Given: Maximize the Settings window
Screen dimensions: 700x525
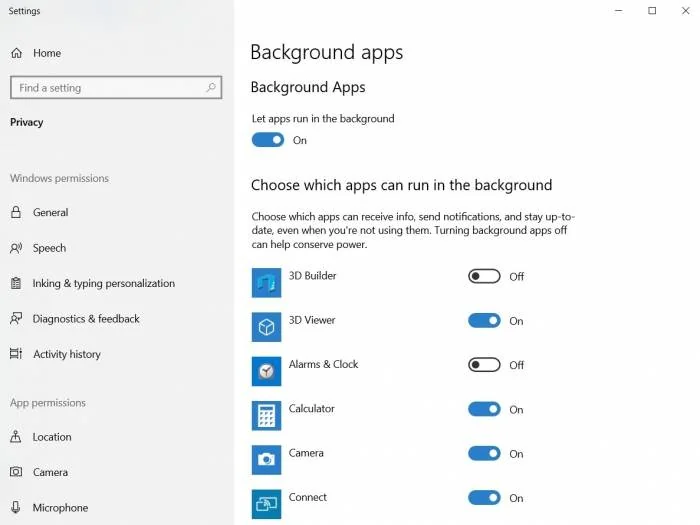Looking at the screenshot, I should point(652,10).
